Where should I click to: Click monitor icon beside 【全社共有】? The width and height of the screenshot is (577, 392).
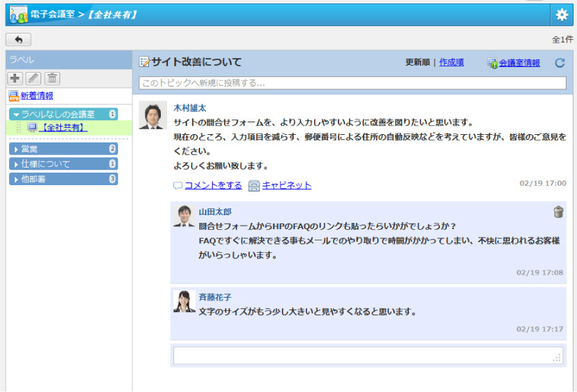(x=32, y=128)
